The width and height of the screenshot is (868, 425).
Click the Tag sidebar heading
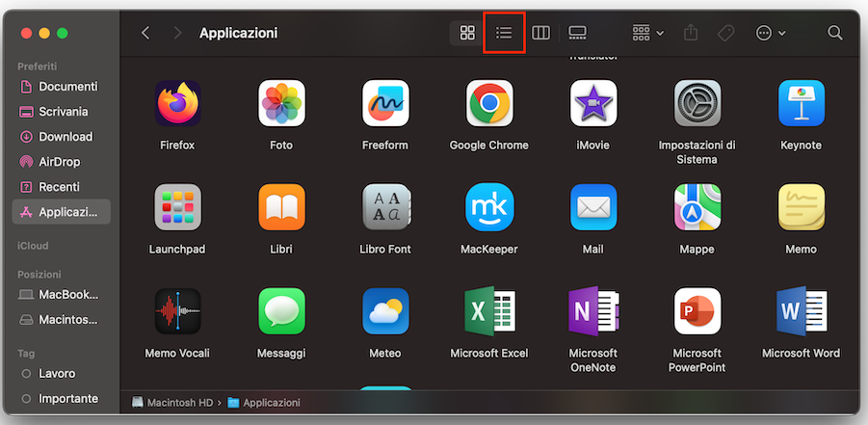click(25, 354)
